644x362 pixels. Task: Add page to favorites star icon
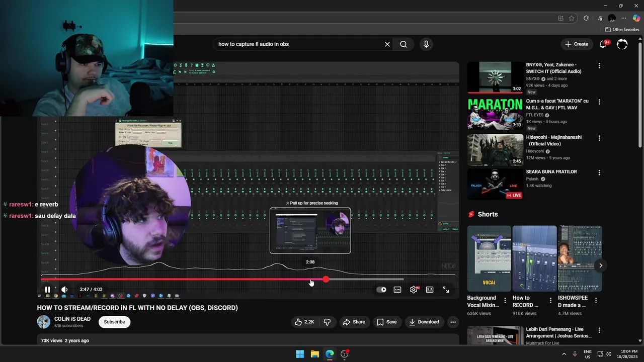572,18
